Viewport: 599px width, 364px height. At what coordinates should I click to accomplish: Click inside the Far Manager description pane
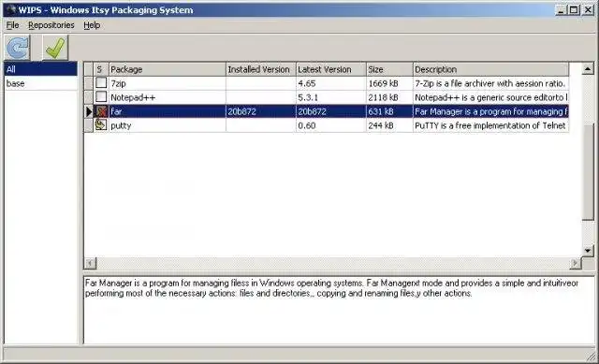[339, 310]
